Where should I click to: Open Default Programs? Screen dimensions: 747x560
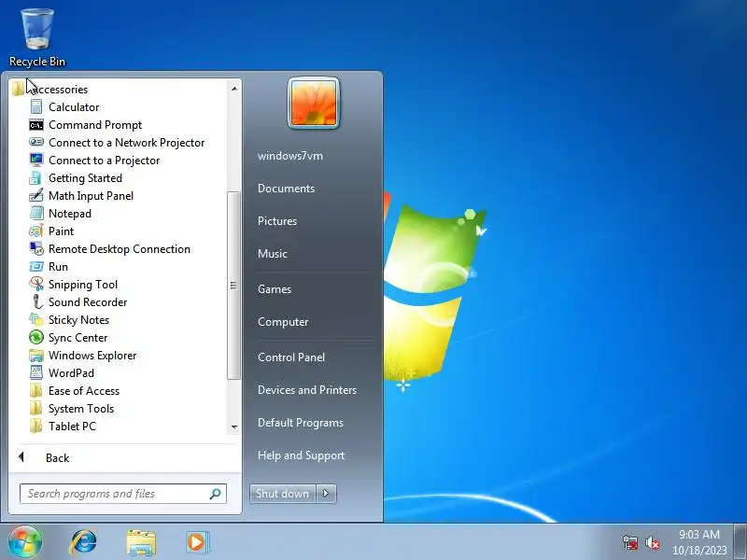(301, 423)
